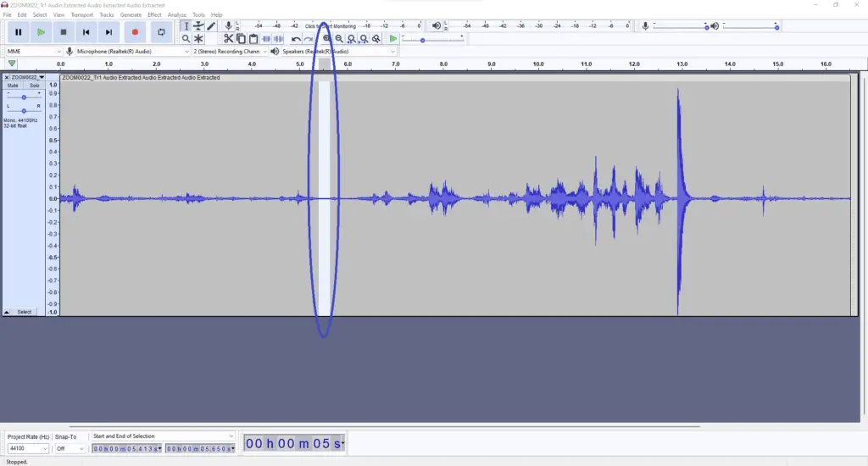This screenshot has height=466, width=868.
Task: Click the green Play button
Action: 41,32
